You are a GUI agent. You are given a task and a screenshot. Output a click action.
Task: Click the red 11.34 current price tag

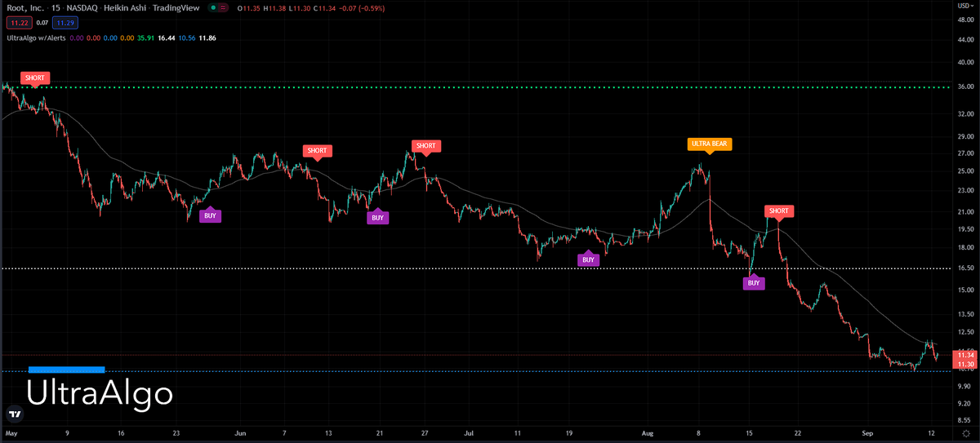[x=966, y=355]
